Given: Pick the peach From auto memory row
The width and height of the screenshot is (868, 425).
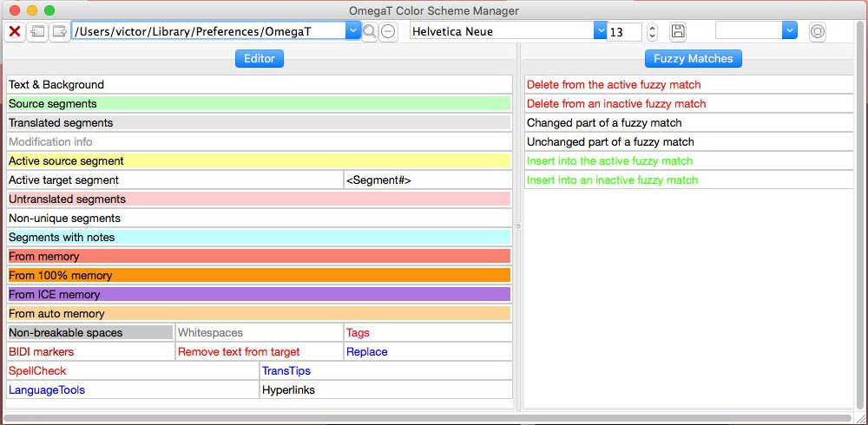Looking at the screenshot, I should 260,314.
